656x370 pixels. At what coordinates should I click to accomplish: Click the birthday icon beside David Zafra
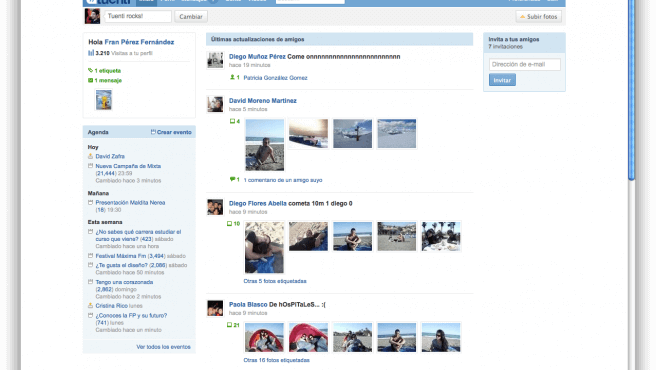click(90, 156)
